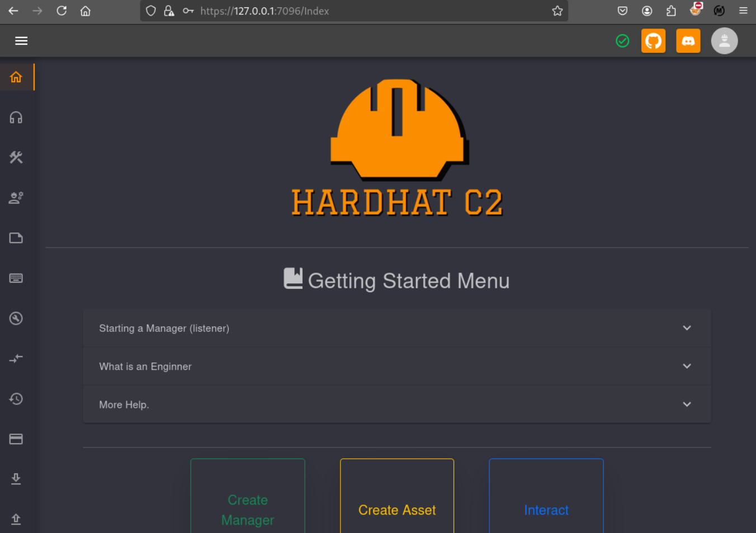Go to Home in the sidebar
756x533 pixels.
(16, 77)
